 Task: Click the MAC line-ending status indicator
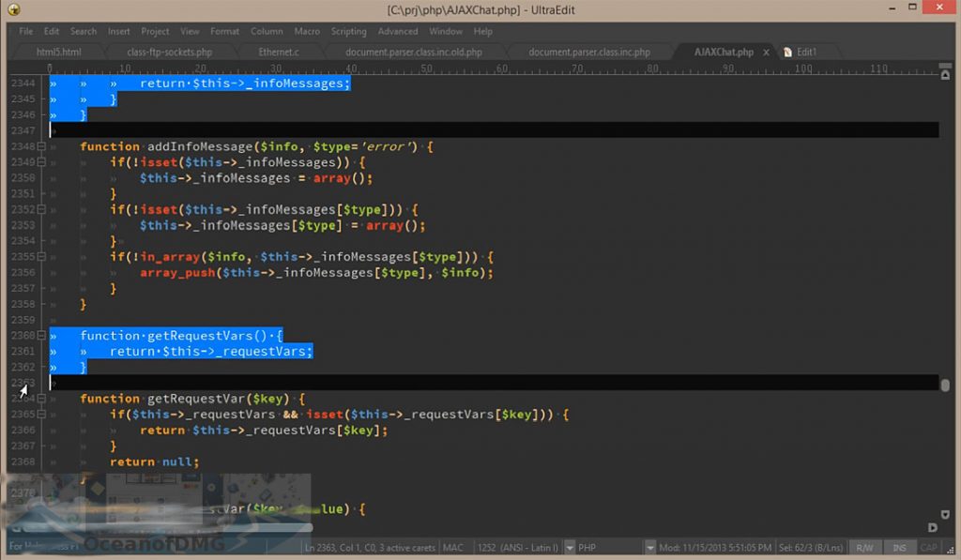[x=453, y=547]
